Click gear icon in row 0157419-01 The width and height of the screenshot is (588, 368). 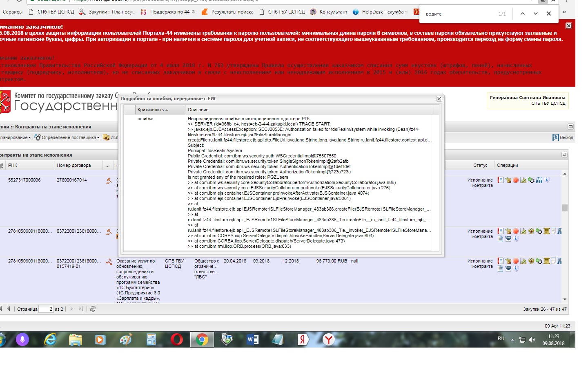[x=539, y=261]
